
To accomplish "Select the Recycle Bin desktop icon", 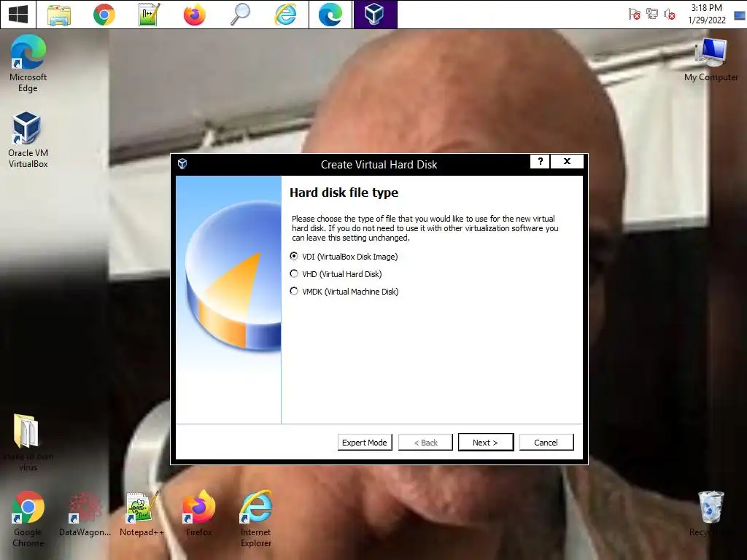I will pyautogui.click(x=711, y=515).
